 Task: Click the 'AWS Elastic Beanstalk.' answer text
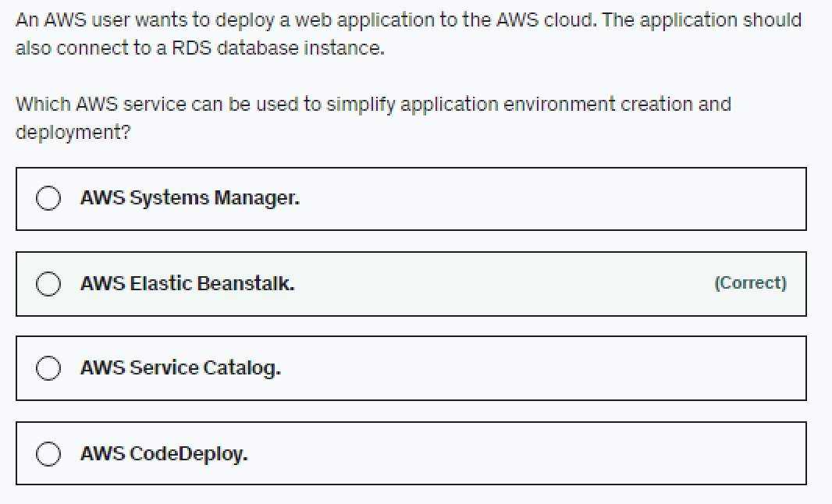[187, 283]
